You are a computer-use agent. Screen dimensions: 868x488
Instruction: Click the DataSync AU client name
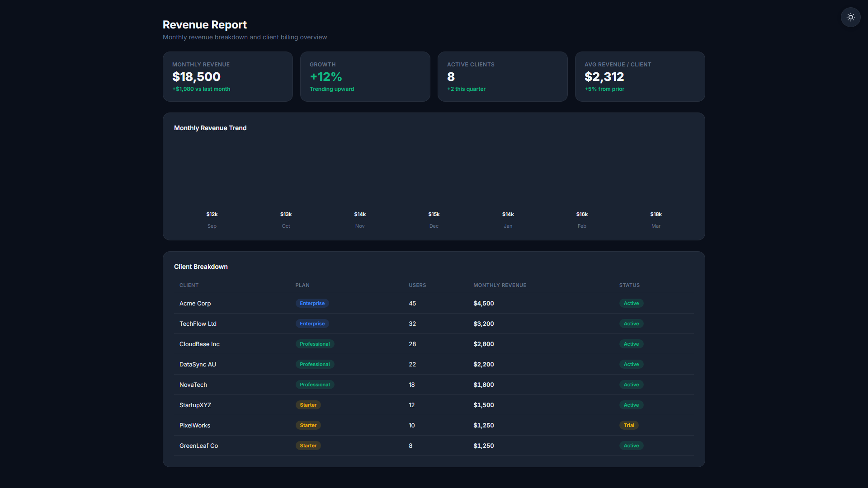click(198, 364)
